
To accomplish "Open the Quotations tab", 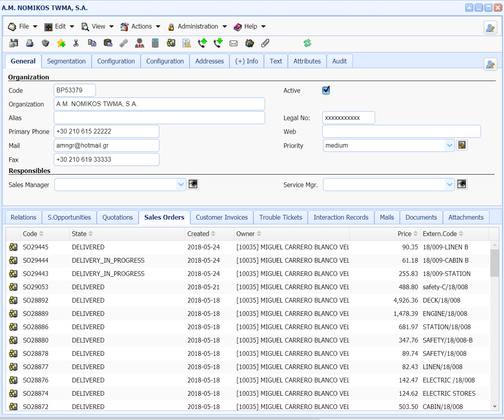I will click(117, 217).
